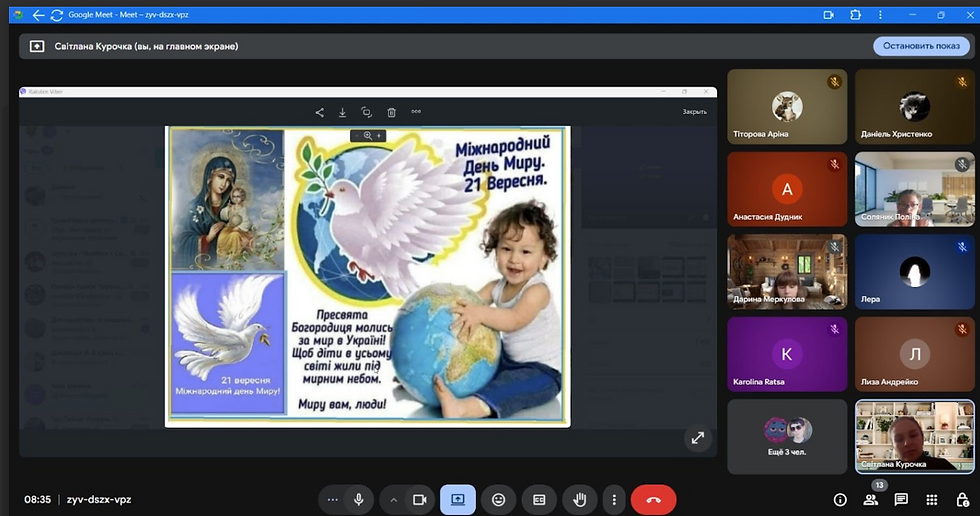Reload the Google Meet page

(57, 15)
